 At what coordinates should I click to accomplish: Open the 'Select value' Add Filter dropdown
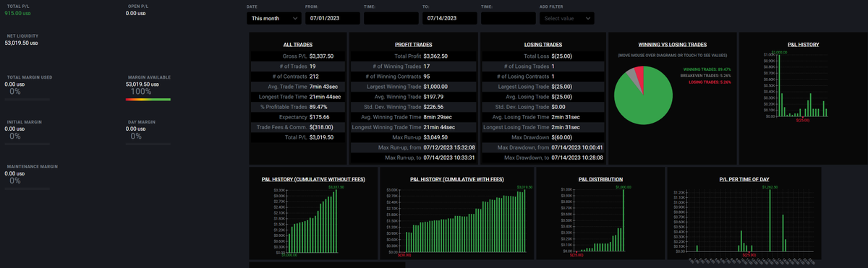(567, 18)
